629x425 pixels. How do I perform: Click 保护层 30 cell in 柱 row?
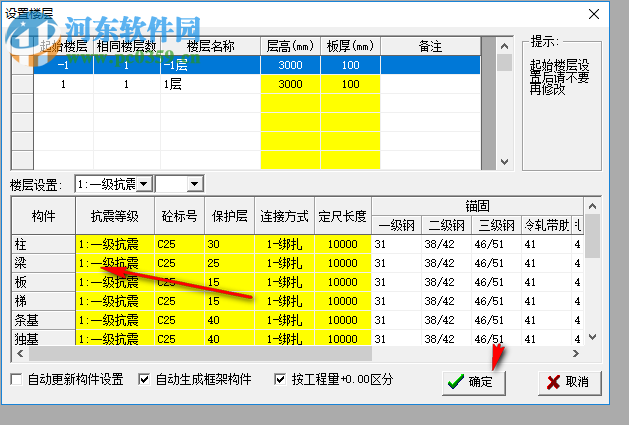pos(229,244)
